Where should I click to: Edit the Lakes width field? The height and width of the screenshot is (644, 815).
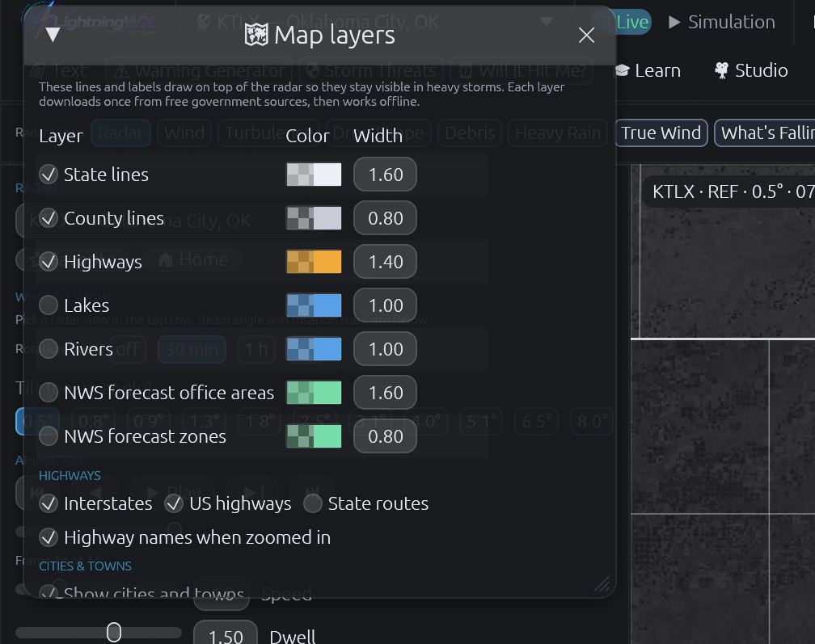click(x=385, y=305)
